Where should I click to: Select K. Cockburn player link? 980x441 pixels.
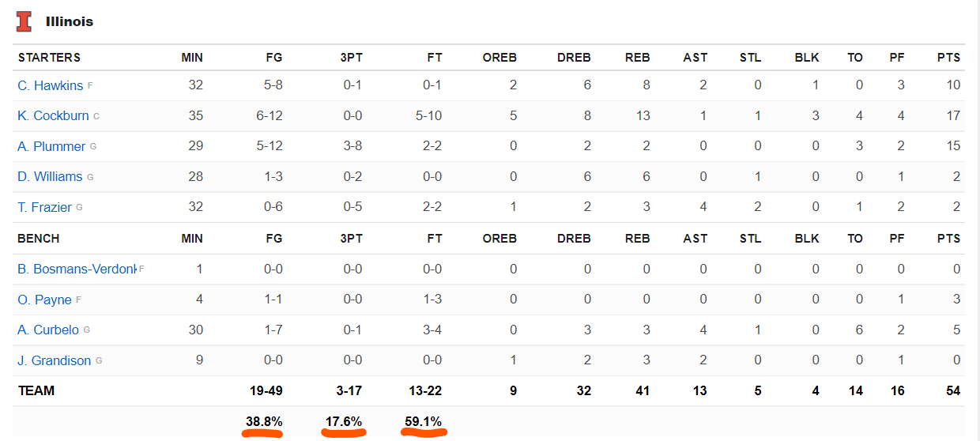[53, 116]
